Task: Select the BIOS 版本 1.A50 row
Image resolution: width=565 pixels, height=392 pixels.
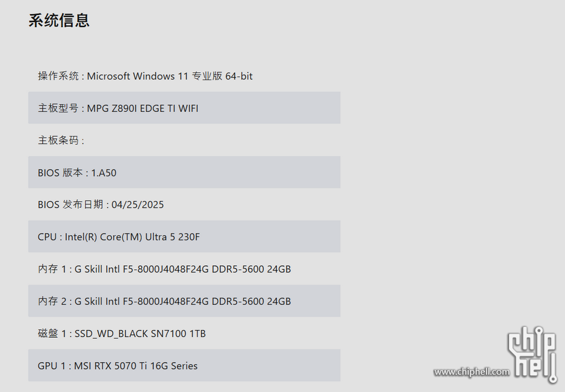Action: 184,172
